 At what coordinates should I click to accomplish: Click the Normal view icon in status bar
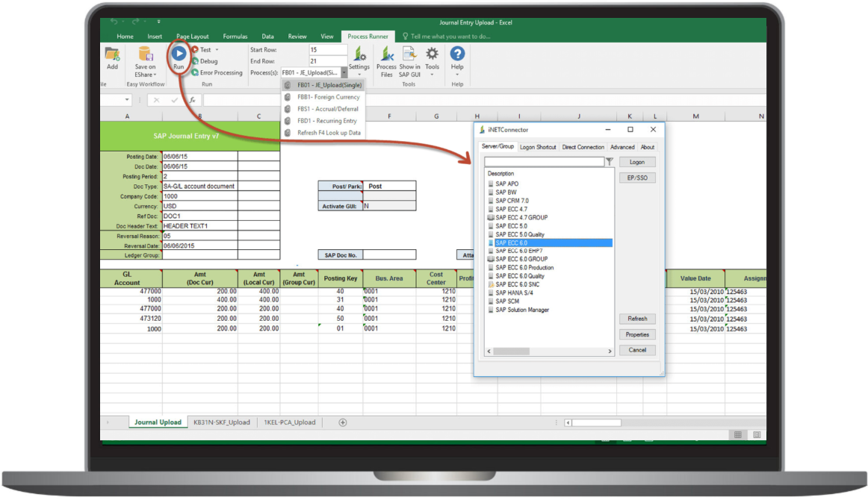738,435
